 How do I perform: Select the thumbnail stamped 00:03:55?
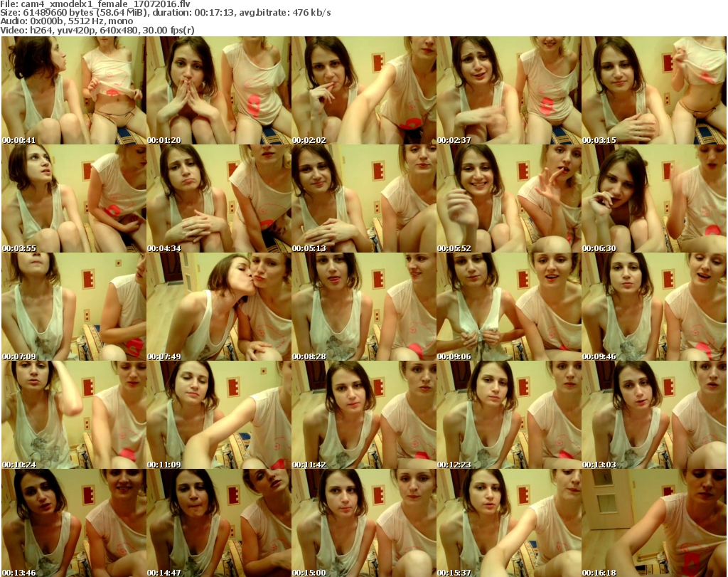tap(74, 198)
